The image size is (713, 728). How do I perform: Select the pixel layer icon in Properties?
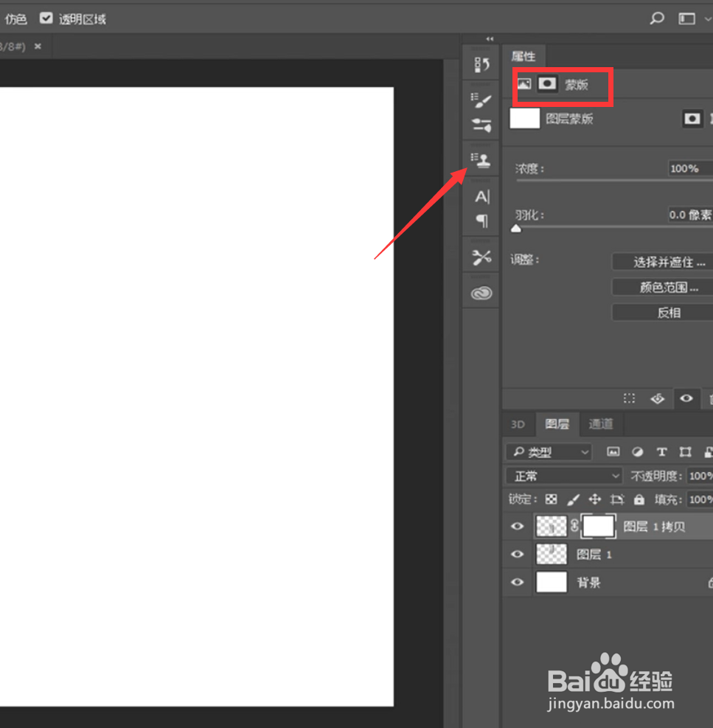tap(524, 83)
